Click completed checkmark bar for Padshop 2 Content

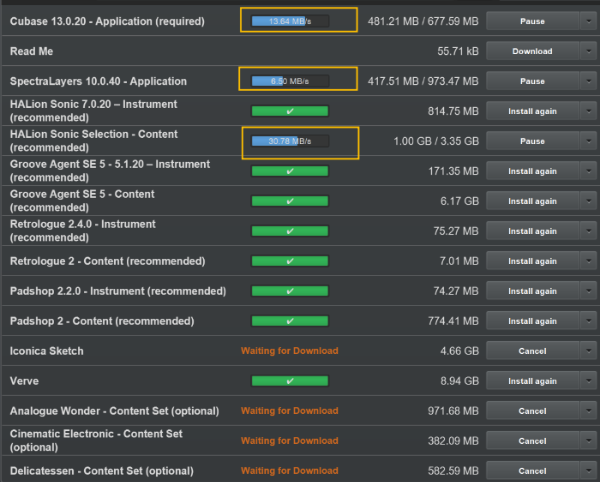[290, 321]
